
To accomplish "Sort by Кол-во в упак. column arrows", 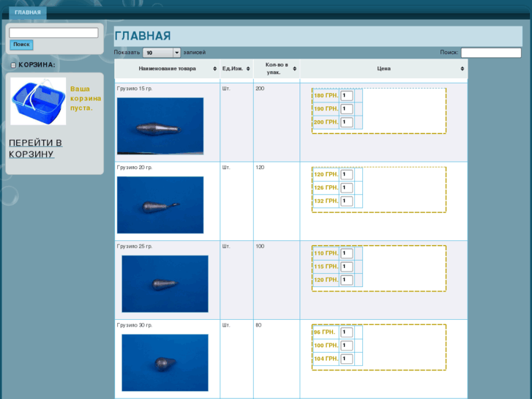I will [294, 69].
